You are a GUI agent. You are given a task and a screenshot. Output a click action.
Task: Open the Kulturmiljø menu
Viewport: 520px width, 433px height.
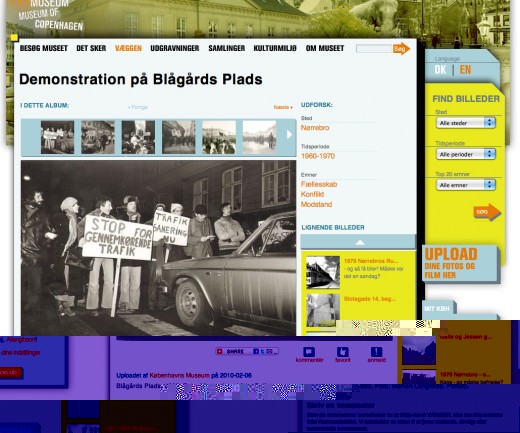pyautogui.click(x=275, y=48)
